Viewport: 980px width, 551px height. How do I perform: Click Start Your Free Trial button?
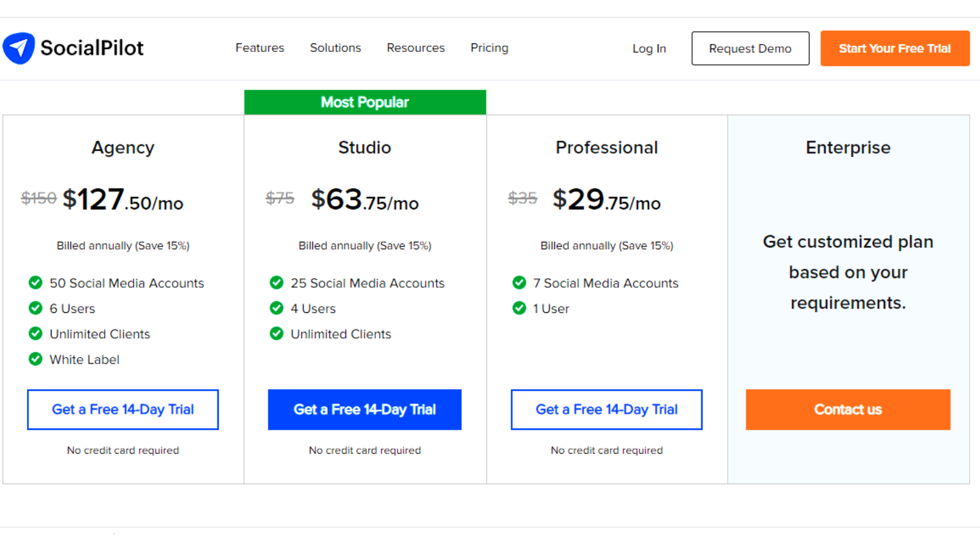tap(895, 48)
